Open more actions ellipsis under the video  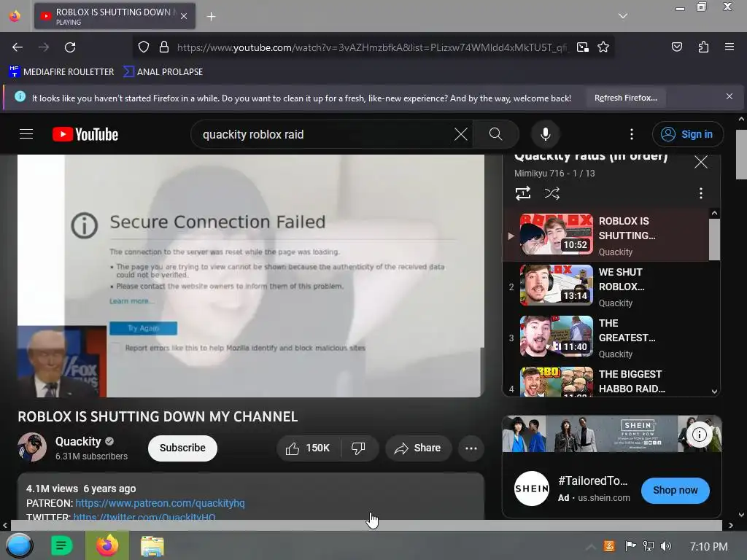coord(471,448)
